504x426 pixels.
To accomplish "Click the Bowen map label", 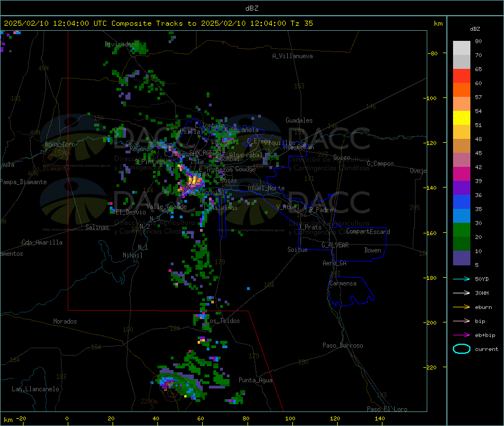I will click(x=373, y=250).
